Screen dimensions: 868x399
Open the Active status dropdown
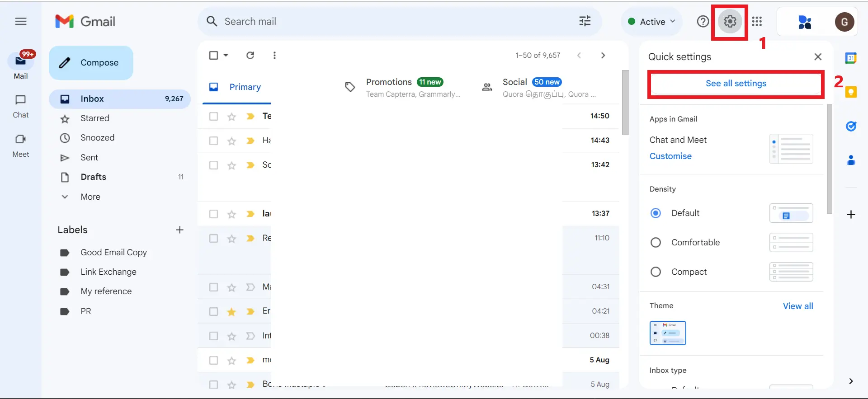point(651,22)
